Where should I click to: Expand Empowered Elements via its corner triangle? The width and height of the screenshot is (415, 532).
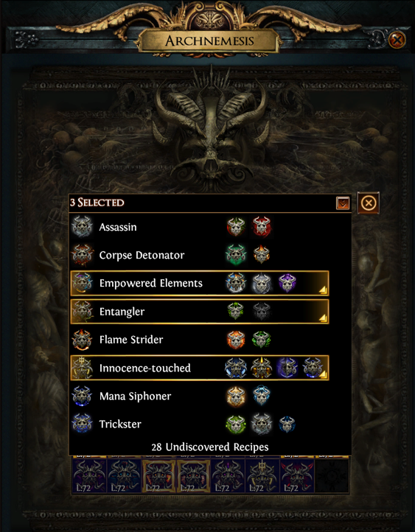(x=323, y=290)
